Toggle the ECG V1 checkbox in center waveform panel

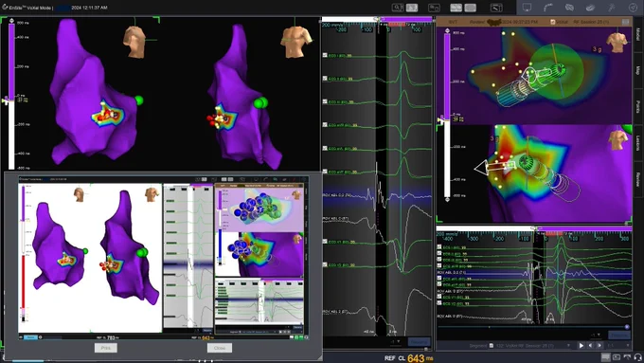(x=325, y=242)
